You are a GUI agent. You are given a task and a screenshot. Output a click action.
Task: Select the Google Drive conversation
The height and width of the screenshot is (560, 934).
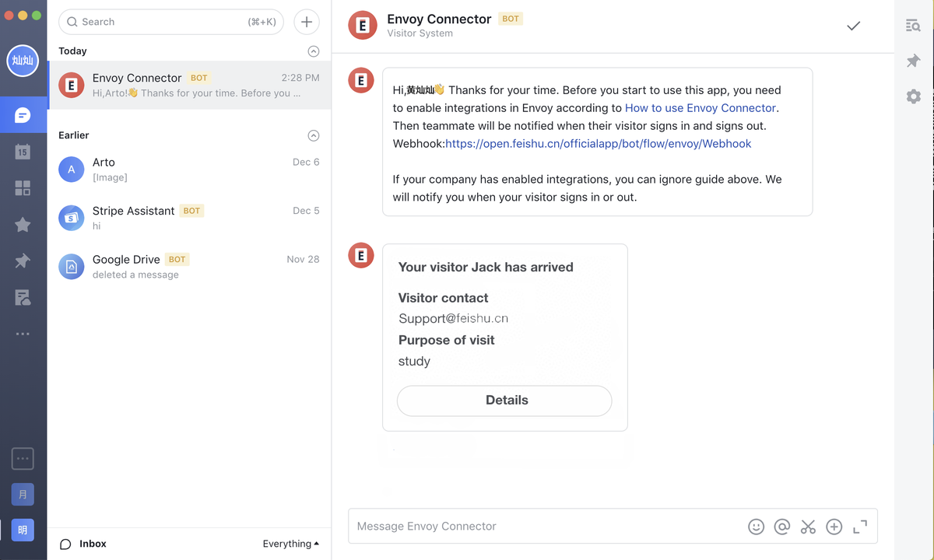pyautogui.click(x=189, y=267)
